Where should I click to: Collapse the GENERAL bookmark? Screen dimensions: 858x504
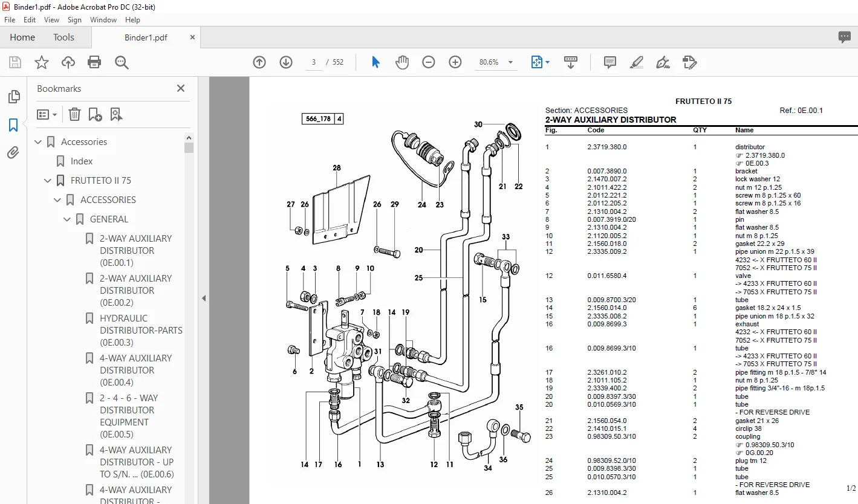click(x=68, y=219)
